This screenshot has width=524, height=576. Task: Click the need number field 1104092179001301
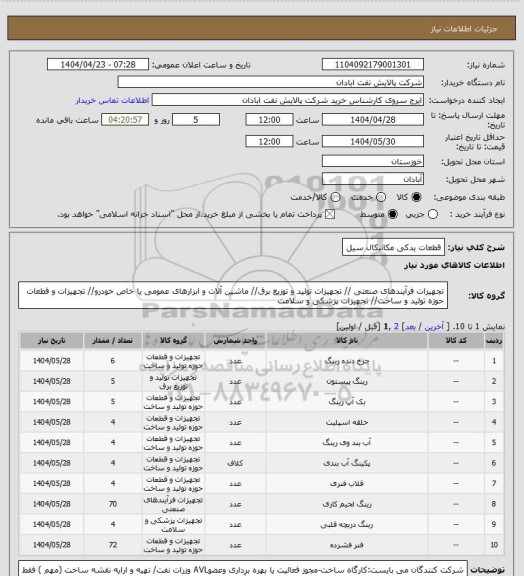[x=373, y=64]
